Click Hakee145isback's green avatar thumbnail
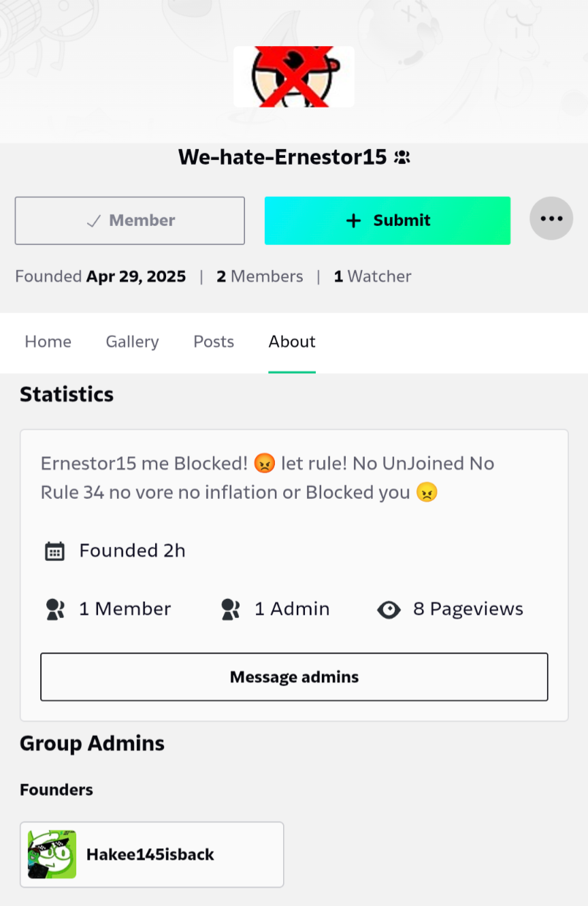 pos(52,854)
